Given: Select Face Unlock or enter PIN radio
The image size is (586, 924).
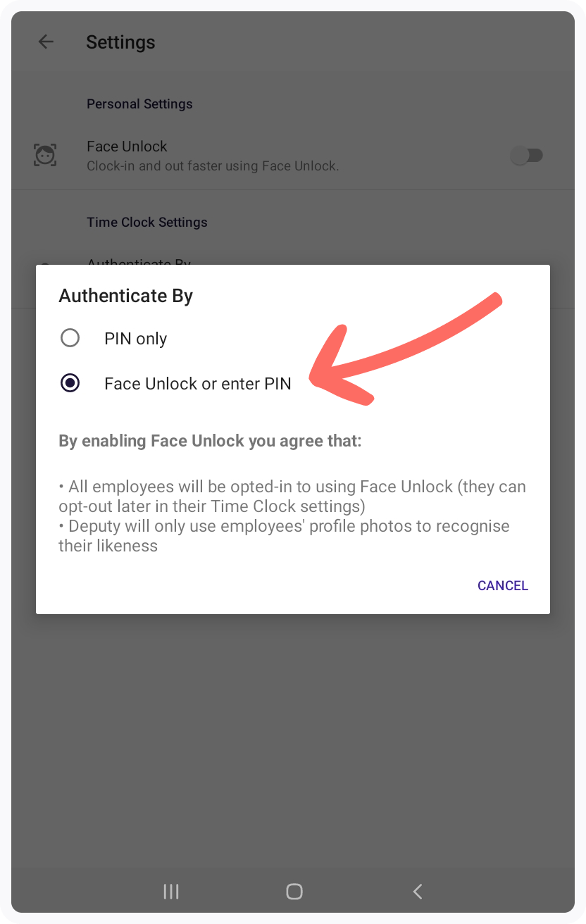Looking at the screenshot, I should 70,383.
